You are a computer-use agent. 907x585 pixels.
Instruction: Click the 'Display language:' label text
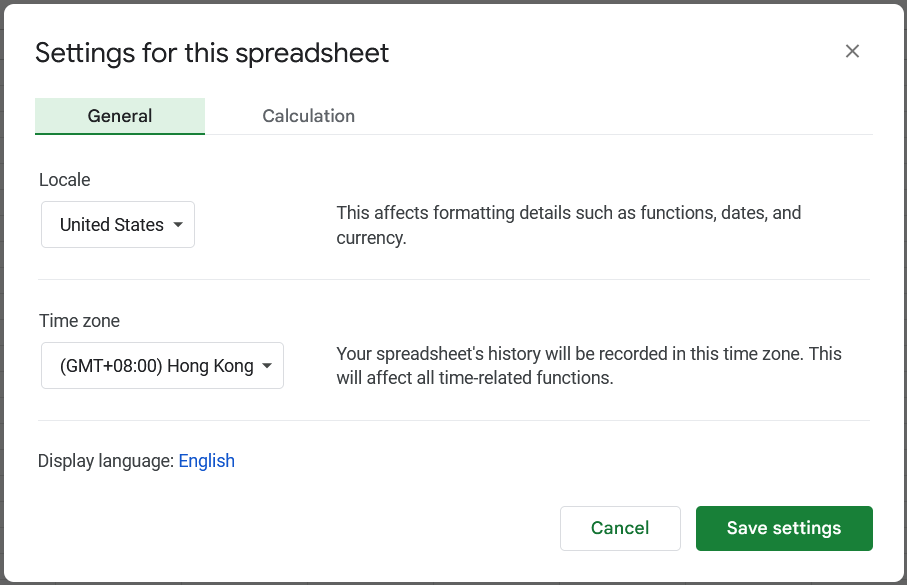tap(106, 461)
